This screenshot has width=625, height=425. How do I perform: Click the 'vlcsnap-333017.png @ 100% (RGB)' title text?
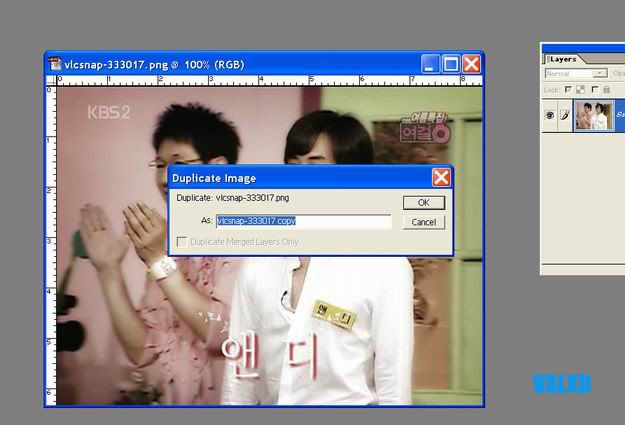(x=154, y=65)
